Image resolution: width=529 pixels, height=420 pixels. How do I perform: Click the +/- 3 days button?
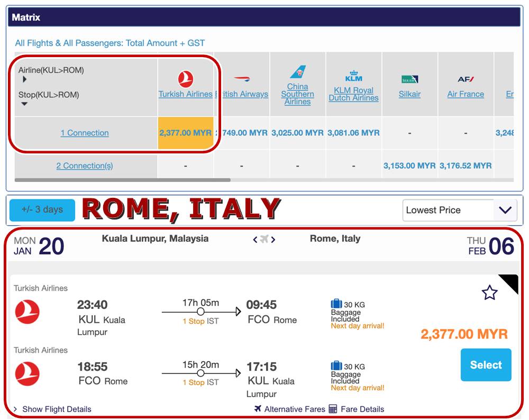(42, 210)
